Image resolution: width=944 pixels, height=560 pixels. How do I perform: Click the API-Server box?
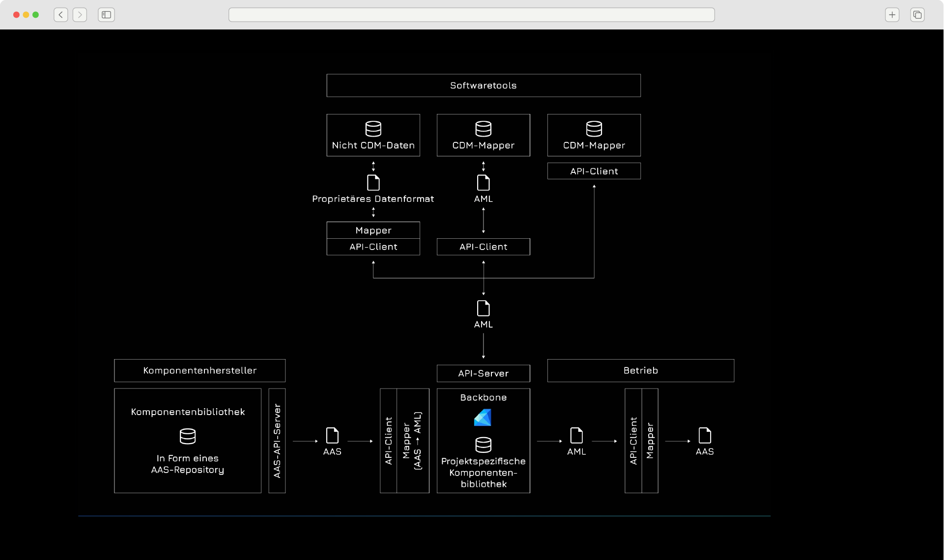[483, 373]
